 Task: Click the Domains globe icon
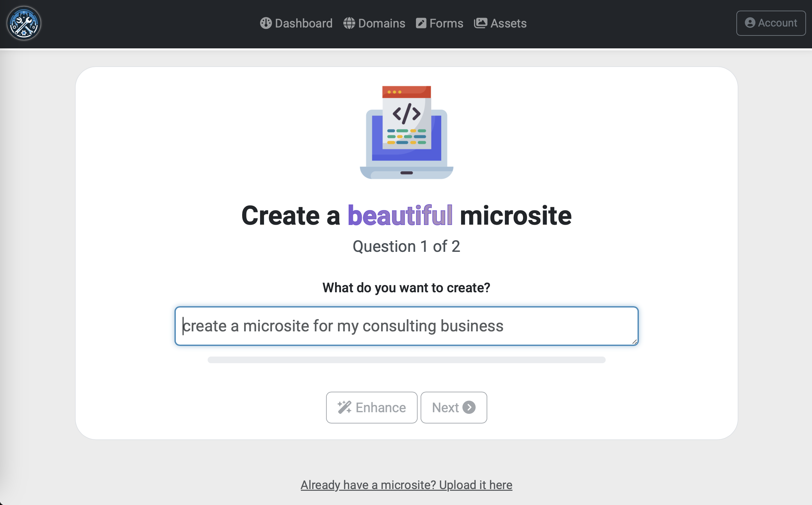point(349,24)
